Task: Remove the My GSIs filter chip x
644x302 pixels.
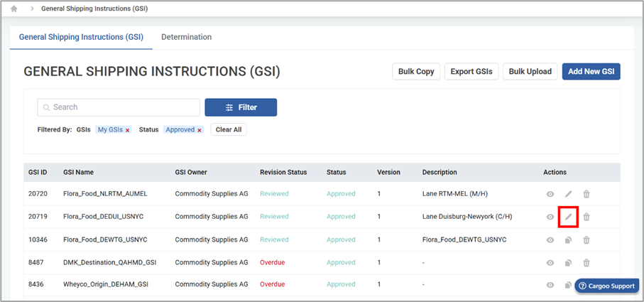Action: 128,130
